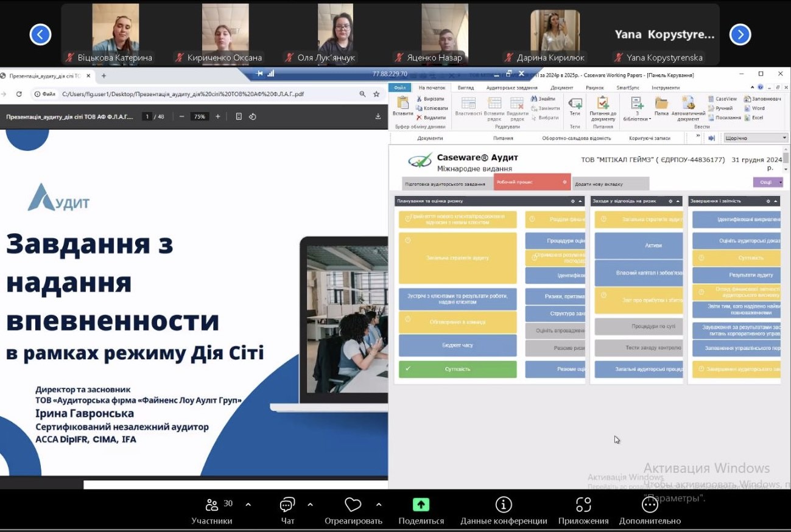Image resolution: width=791 pixels, height=532 pixels.
Task: Open Питання до документу ribbon icon
Action: 602,103
